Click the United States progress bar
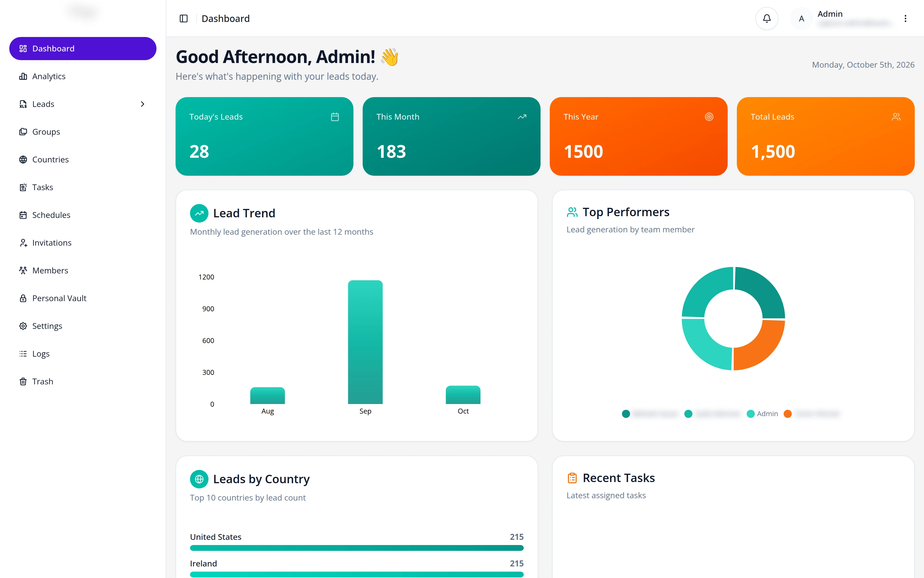 click(x=357, y=548)
